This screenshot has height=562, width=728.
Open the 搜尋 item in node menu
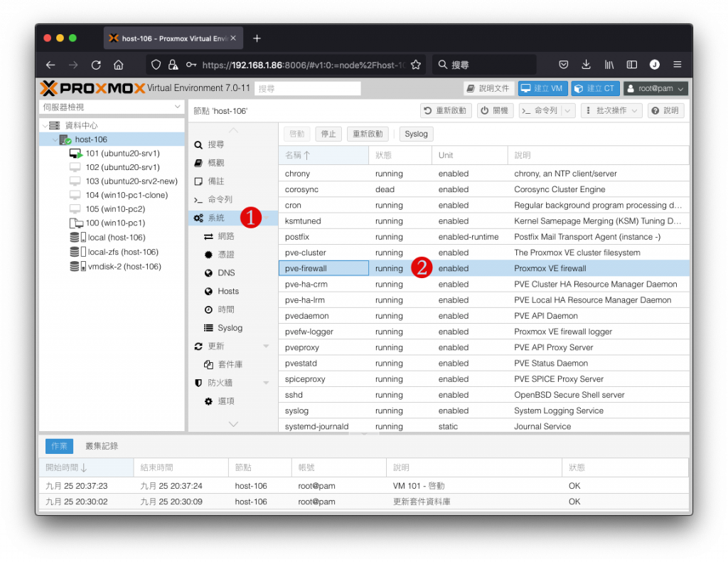pyautogui.click(x=215, y=144)
